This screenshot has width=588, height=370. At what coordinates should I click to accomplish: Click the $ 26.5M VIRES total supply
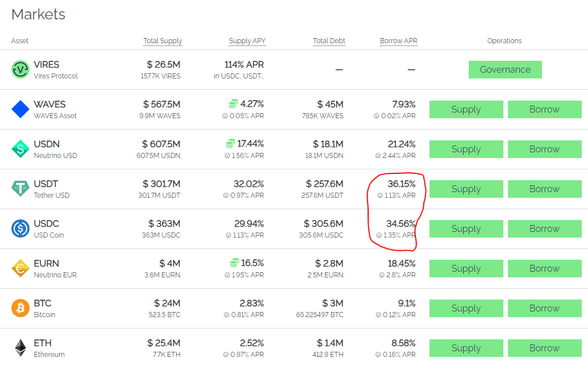164,65
